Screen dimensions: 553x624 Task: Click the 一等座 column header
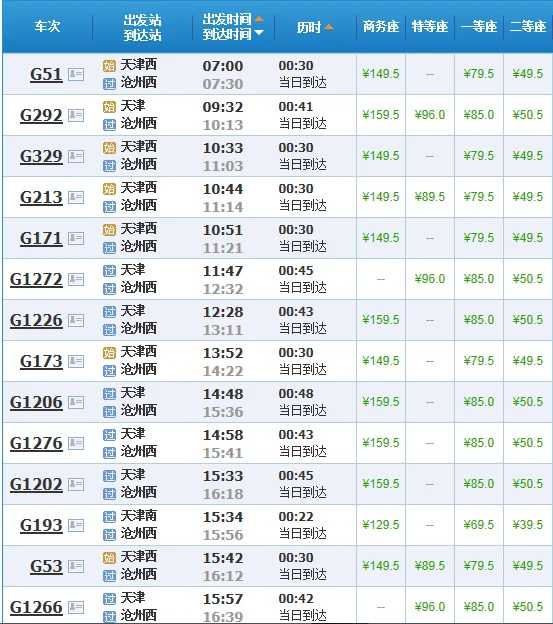click(x=479, y=26)
